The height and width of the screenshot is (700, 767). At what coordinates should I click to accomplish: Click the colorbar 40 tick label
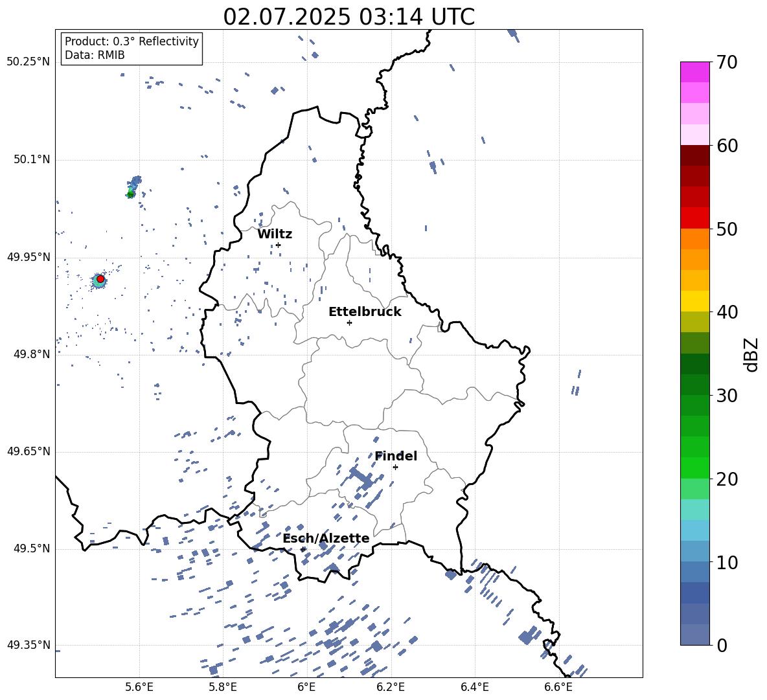[727, 312]
